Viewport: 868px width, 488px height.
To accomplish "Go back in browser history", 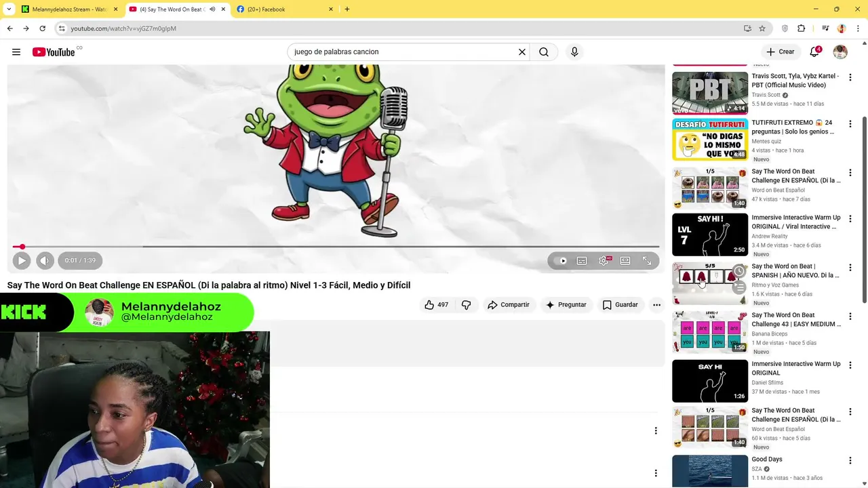I will tap(9, 28).
